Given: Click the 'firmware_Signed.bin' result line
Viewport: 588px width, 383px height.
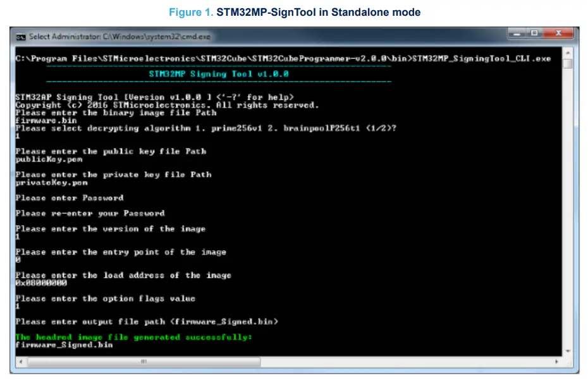Looking at the screenshot, I should pyautogui.click(x=64, y=345).
